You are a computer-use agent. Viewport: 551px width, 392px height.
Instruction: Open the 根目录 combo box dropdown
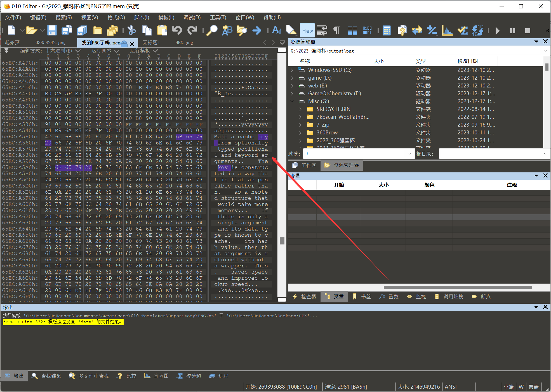pos(545,154)
